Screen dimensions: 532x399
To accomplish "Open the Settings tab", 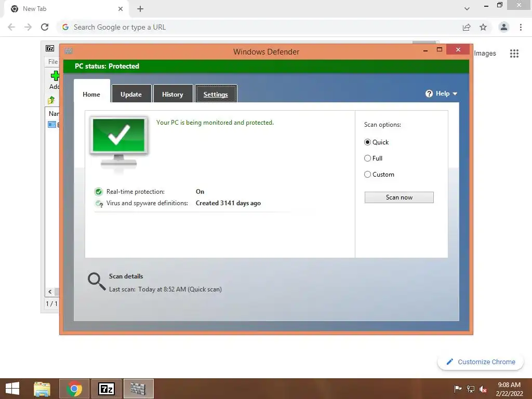I will click(216, 94).
